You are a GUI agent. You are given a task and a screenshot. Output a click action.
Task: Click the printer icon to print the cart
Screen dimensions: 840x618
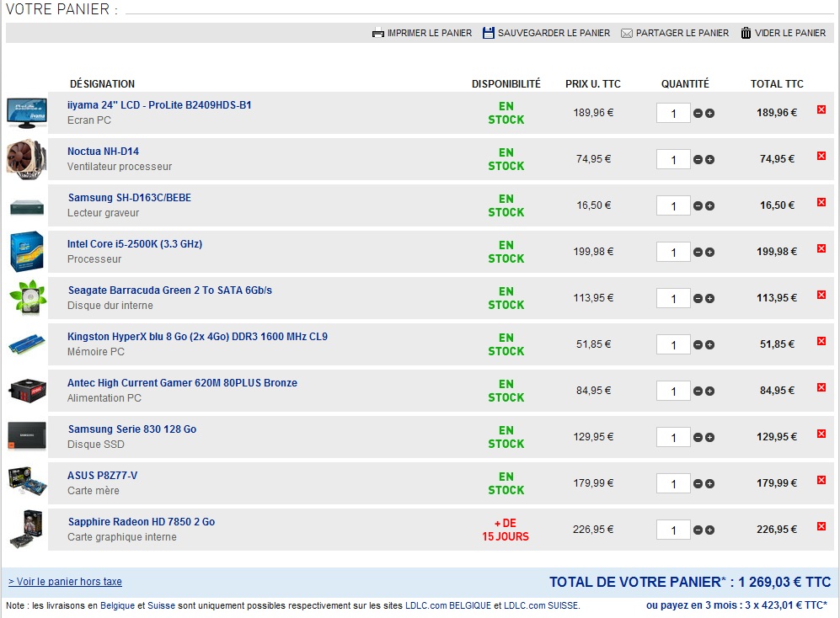tap(377, 34)
